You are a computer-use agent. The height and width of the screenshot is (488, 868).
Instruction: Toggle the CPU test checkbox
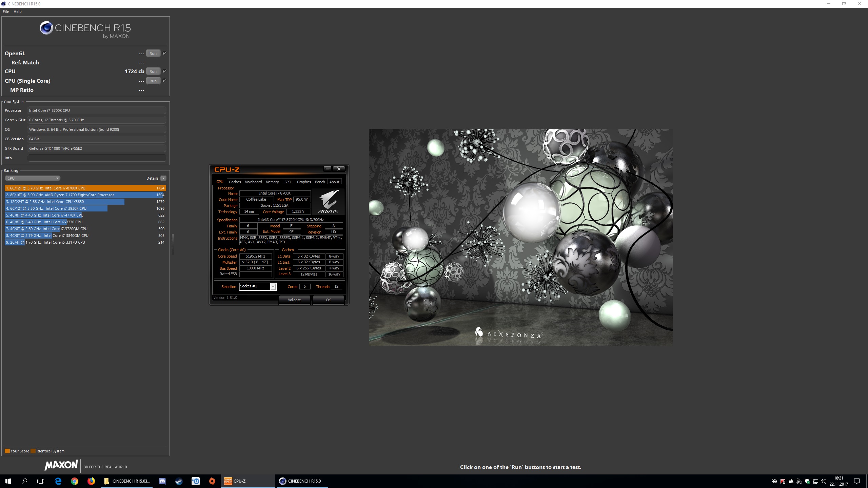(164, 71)
